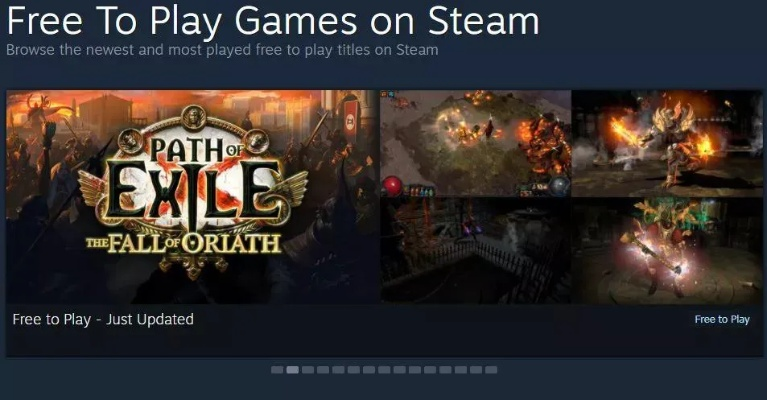
Task: View the flaming sword boss screenshot
Action: (667, 143)
